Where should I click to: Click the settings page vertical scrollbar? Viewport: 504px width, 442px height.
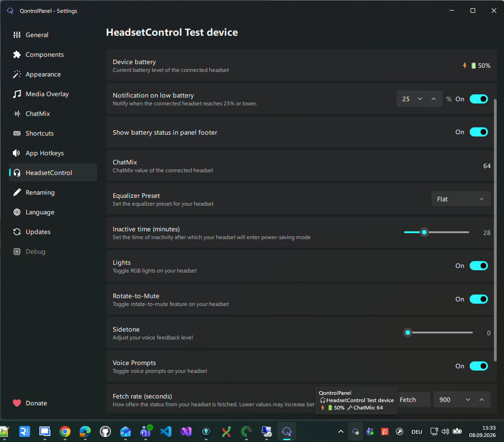pyautogui.click(x=495, y=229)
